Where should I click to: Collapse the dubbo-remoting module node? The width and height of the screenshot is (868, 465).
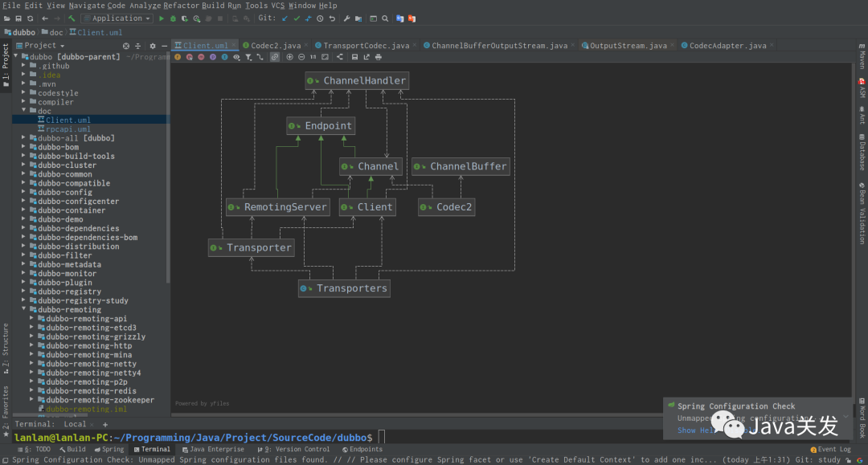tap(24, 309)
